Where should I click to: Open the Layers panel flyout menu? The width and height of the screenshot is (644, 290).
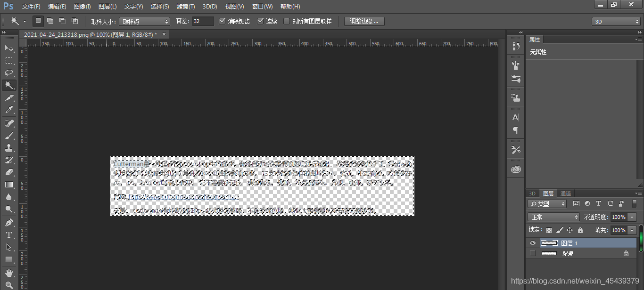[638, 193]
